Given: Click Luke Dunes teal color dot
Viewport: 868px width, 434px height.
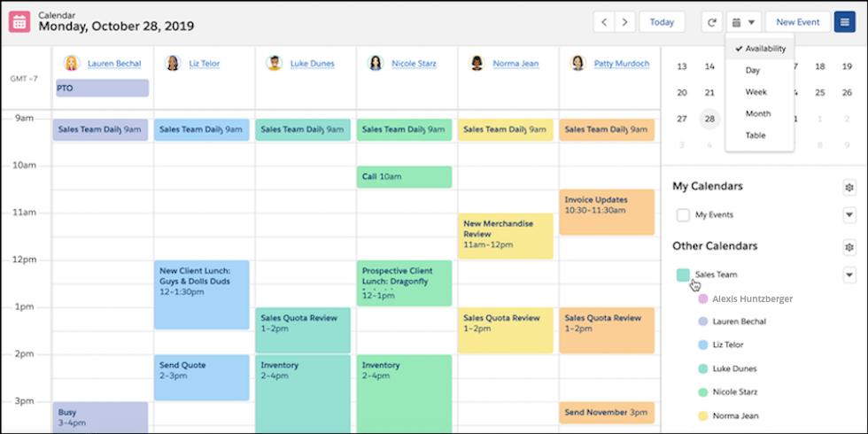Looking at the screenshot, I should pyautogui.click(x=703, y=368).
